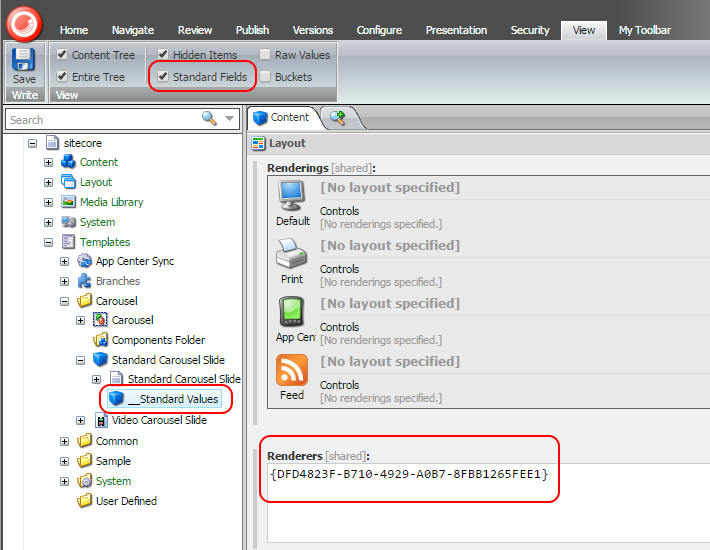The width and height of the screenshot is (710, 550).
Task: Open the Configure ribbon tab
Action: click(379, 30)
